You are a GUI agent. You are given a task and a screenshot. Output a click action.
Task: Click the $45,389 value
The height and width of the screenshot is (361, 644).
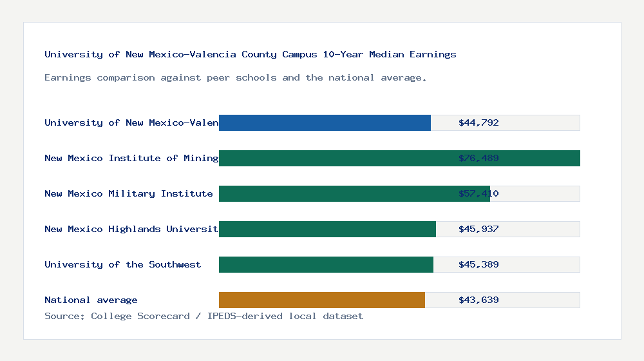tap(478, 264)
